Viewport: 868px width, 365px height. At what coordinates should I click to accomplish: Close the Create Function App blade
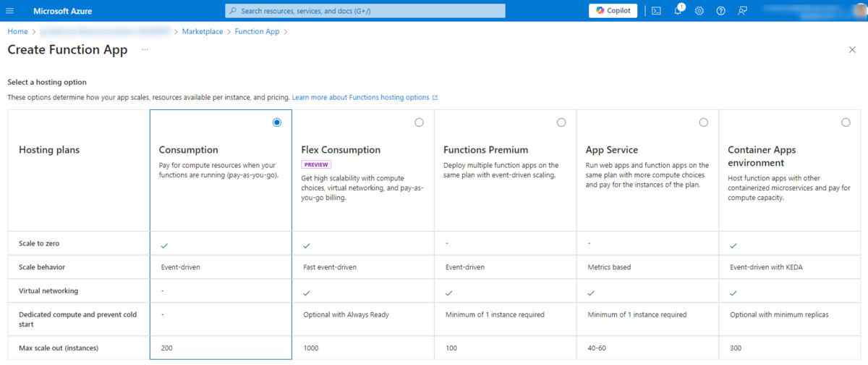click(851, 49)
